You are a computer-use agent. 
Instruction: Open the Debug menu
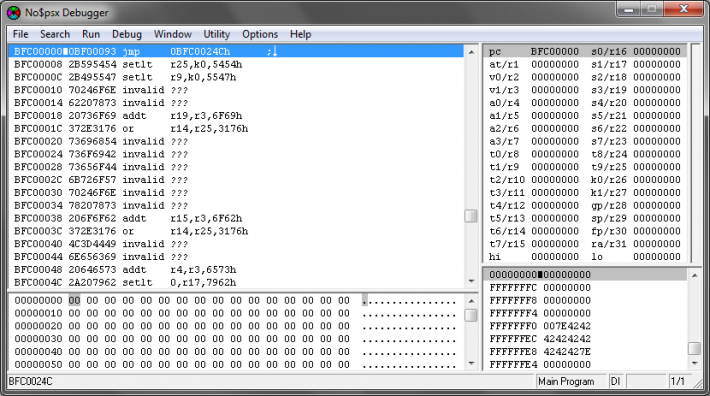(x=127, y=34)
